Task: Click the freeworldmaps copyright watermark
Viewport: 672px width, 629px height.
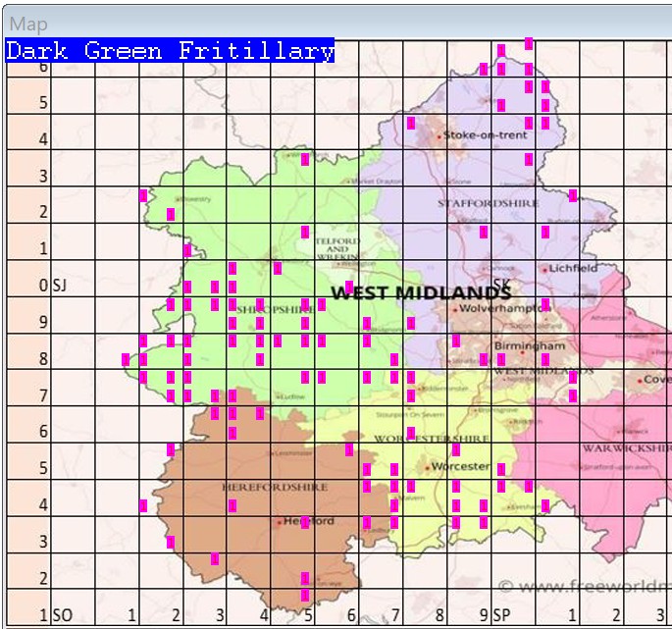Action: [x=585, y=586]
